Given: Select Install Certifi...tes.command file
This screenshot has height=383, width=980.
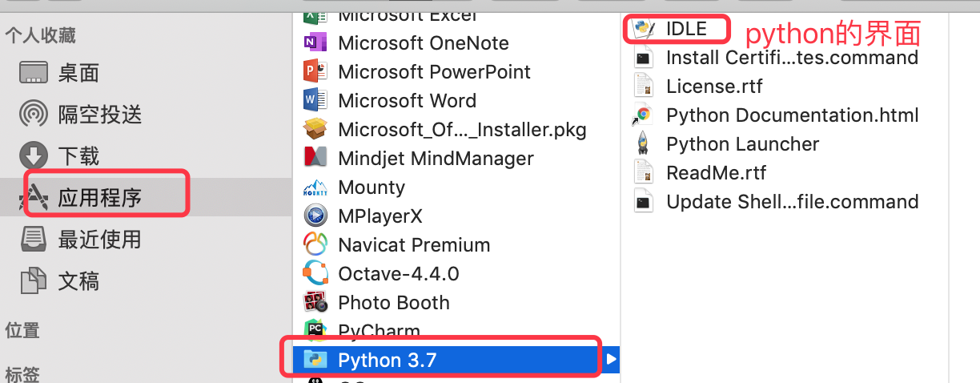Looking at the screenshot, I should 792,58.
